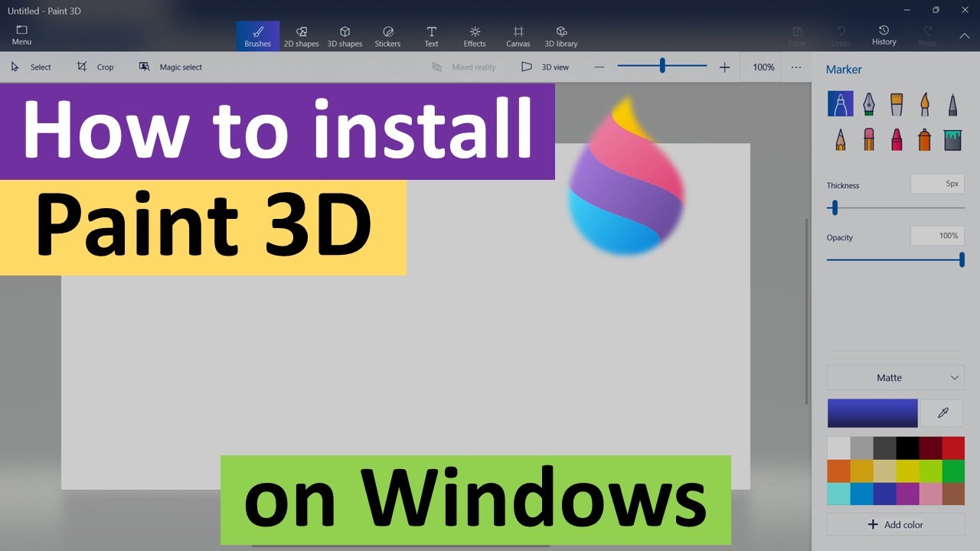Screen dimensions: 980x551
Task: Expand the Matte material dropdown
Action: tap(896, 377)
